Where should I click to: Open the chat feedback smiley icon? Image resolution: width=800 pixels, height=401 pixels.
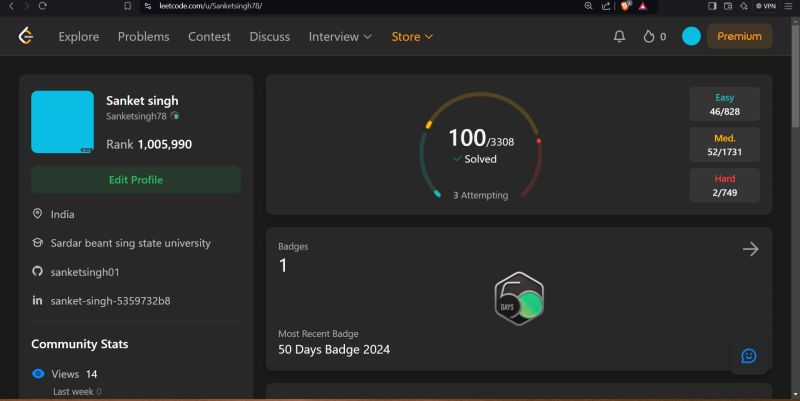(x=748, y=356)
